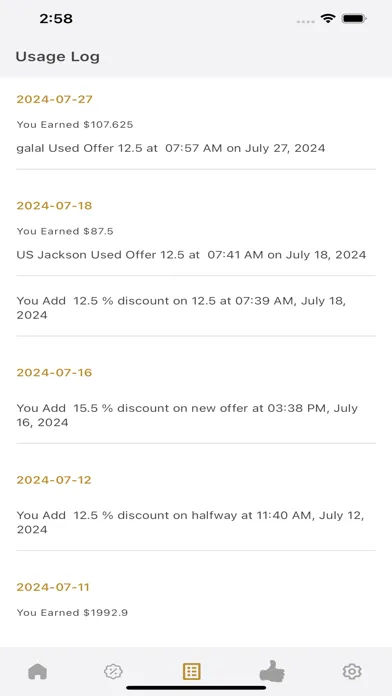Tap the battery status icon
This screenshot has height=696, width=392.
tap(353, 19)
